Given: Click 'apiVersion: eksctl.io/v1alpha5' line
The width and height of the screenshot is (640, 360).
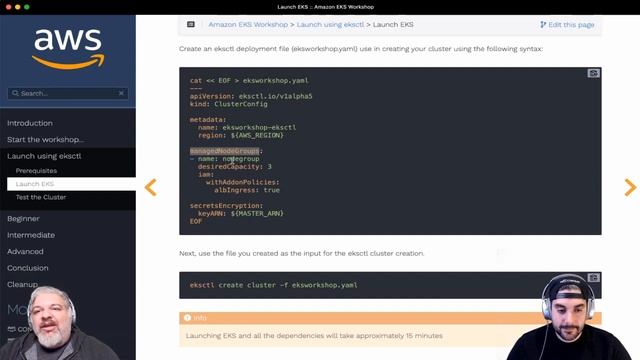Looking at the screenshot, I should [x=251, y=96].
